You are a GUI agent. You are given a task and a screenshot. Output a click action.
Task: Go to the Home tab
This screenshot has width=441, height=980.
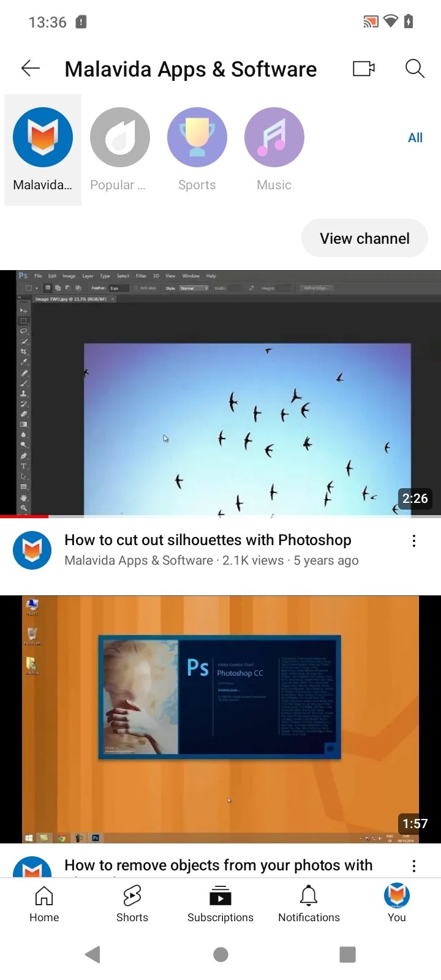(44, 903)
